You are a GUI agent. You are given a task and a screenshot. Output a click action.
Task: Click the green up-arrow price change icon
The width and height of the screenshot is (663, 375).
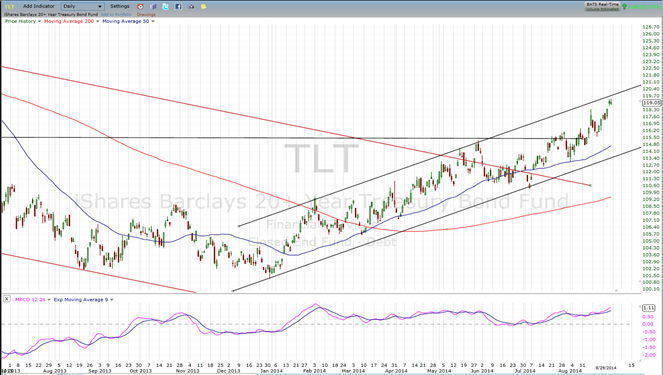pyautogui.click(x=625, y=7)
